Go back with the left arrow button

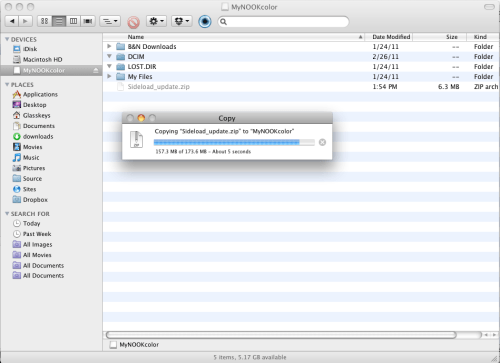(12, 21)
